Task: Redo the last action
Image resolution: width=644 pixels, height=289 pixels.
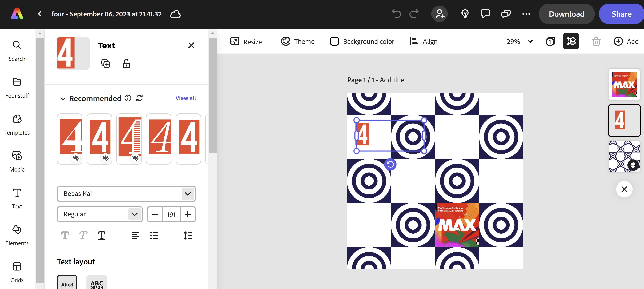Action: (414, 14)
